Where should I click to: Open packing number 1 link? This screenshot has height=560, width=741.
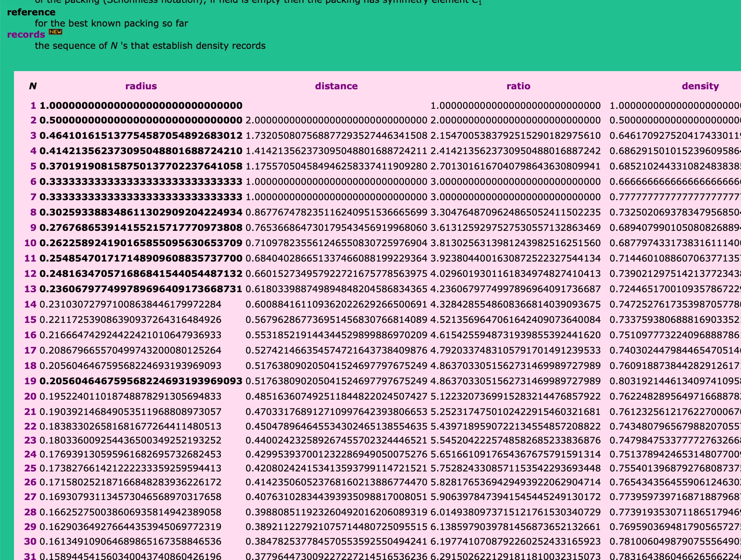[x=33, y=106]
